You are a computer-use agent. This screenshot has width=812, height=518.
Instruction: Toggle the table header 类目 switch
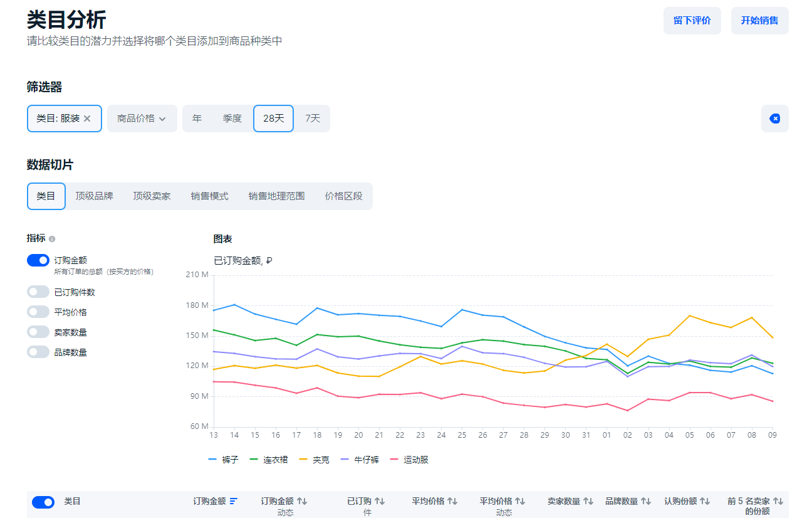pos(43,502)
